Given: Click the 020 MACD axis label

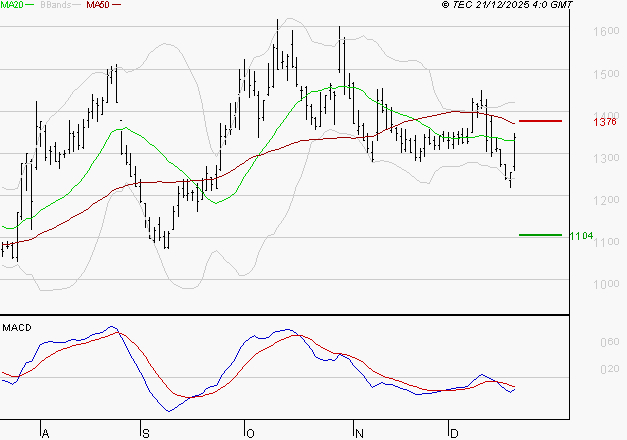Looking at the screenshot, I should [610, 369].
